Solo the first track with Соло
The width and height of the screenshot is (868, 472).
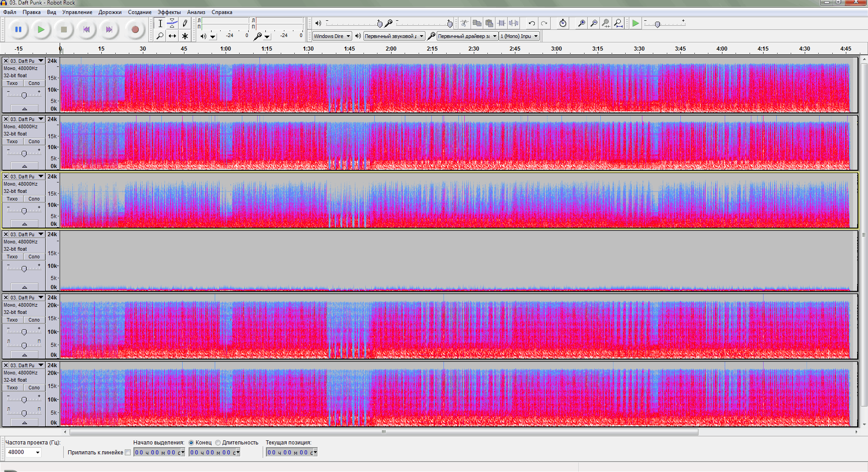(x=34, y=84)
